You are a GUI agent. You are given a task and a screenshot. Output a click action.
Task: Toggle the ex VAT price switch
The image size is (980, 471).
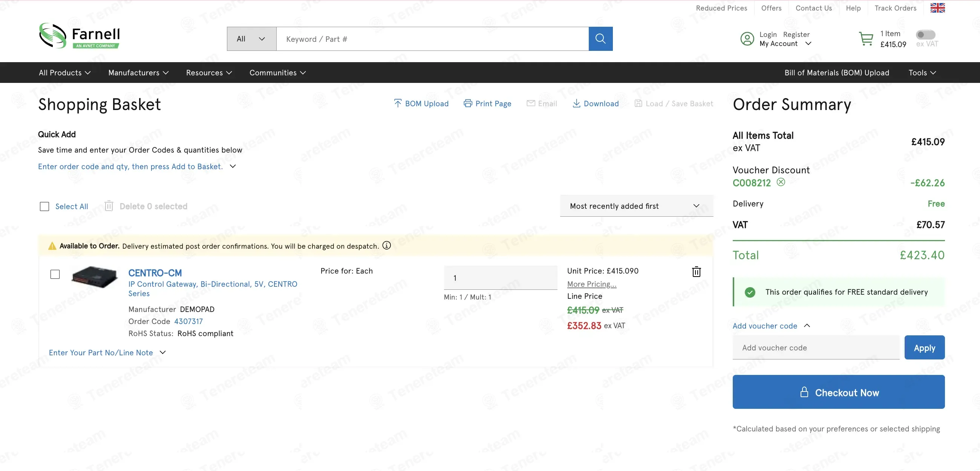(925, 35)
